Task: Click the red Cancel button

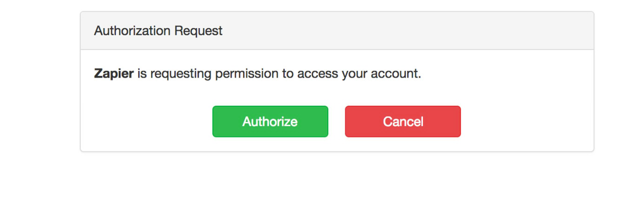Action: (x=403, y=121)
